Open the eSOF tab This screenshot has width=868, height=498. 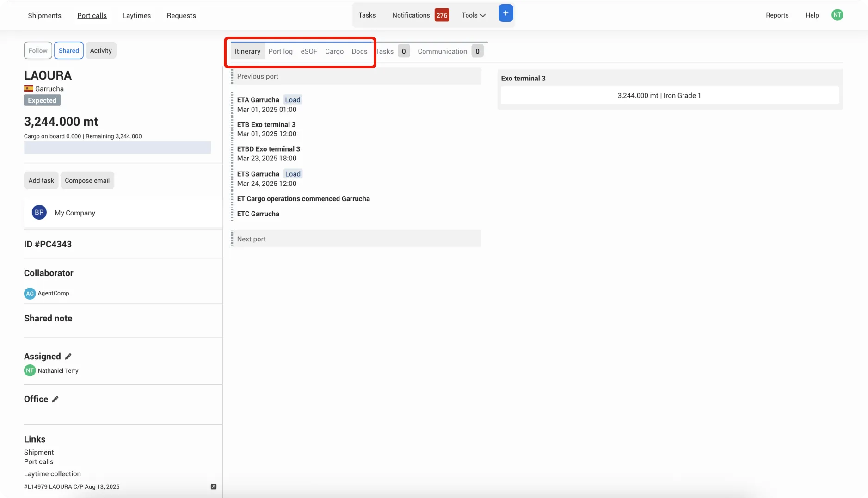[309, 51]
